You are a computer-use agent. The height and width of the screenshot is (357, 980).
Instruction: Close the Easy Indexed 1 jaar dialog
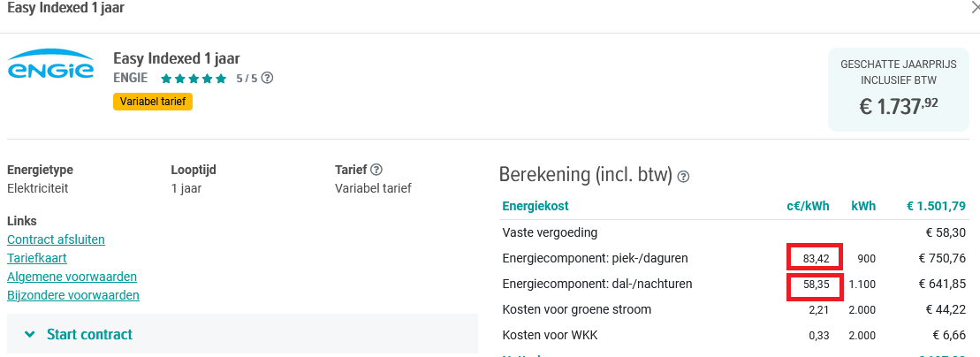pos(975,8)
